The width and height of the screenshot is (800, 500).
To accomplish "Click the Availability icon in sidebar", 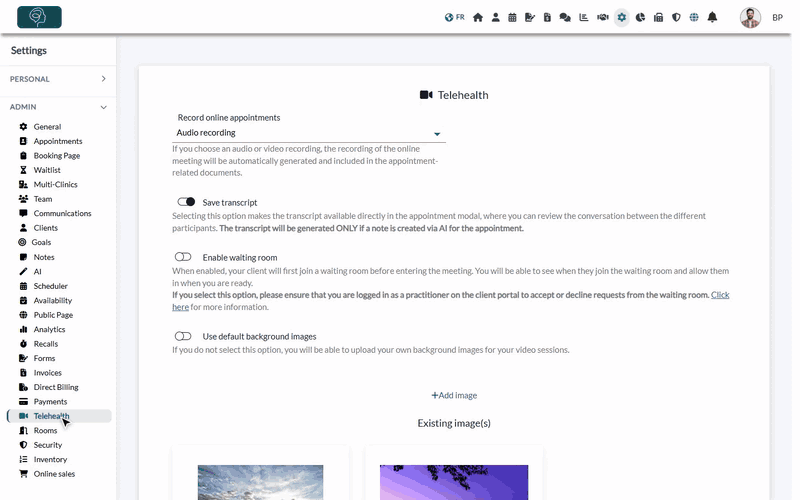I will point(23,301).
